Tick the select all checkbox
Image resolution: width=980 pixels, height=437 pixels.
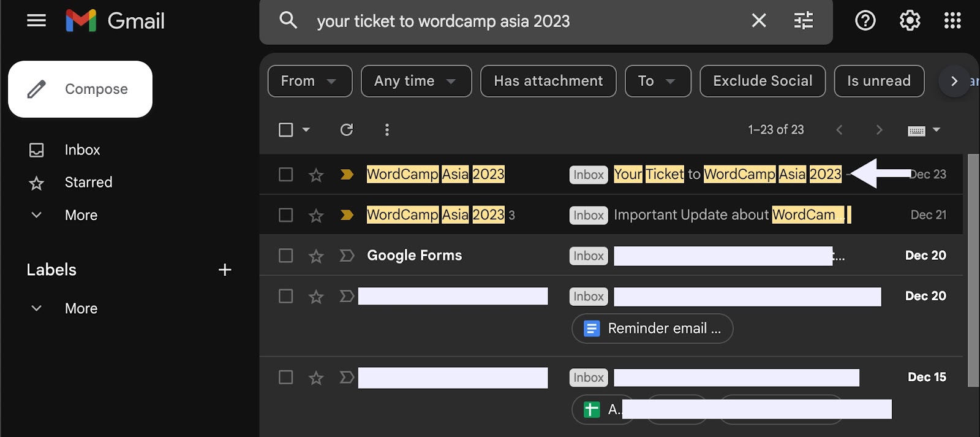(x=285, y=130)
